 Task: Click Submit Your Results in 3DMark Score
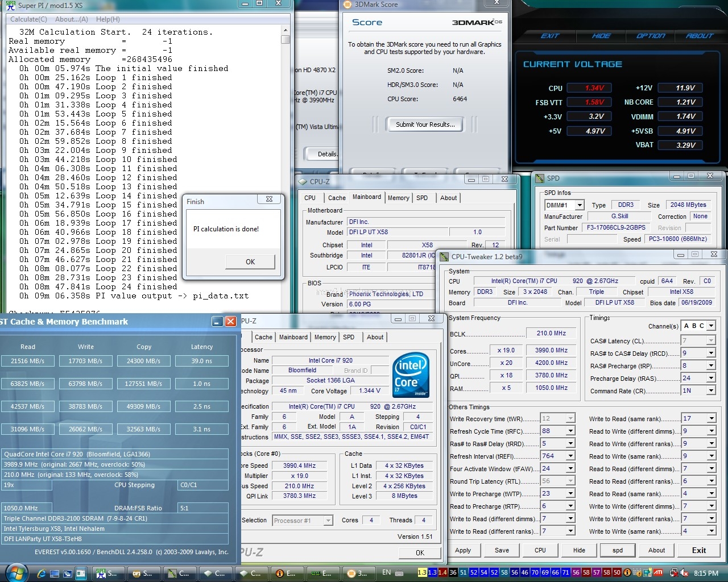pyautogui.click(x=425, y=124)
